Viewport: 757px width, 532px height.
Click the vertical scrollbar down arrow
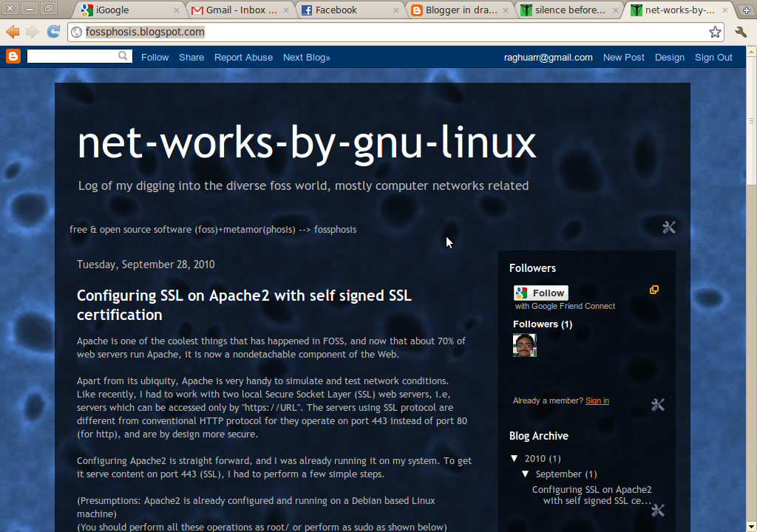751,527
